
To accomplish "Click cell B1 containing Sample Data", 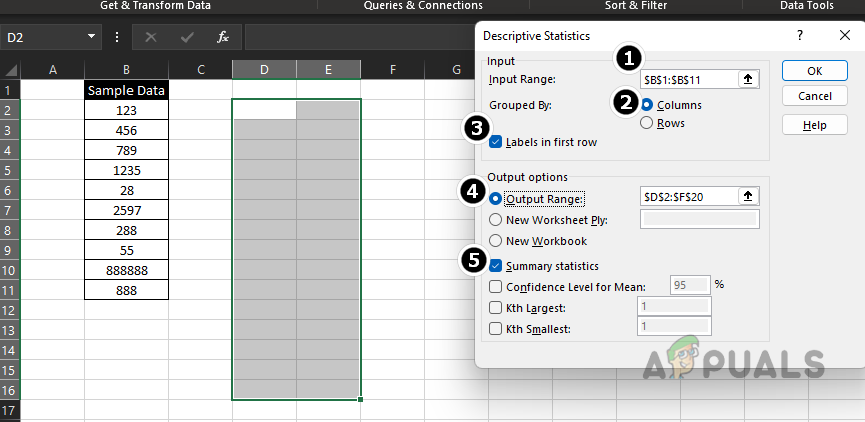I will pos(126,90).
